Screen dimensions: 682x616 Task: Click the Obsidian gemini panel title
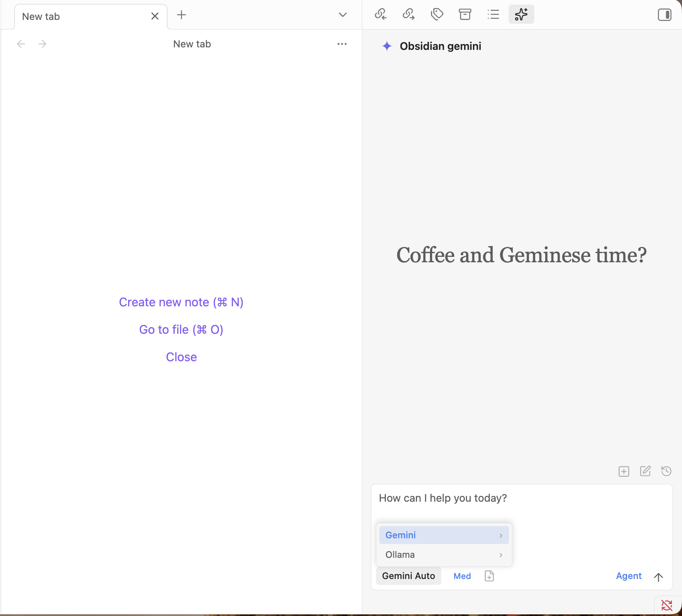440,46
